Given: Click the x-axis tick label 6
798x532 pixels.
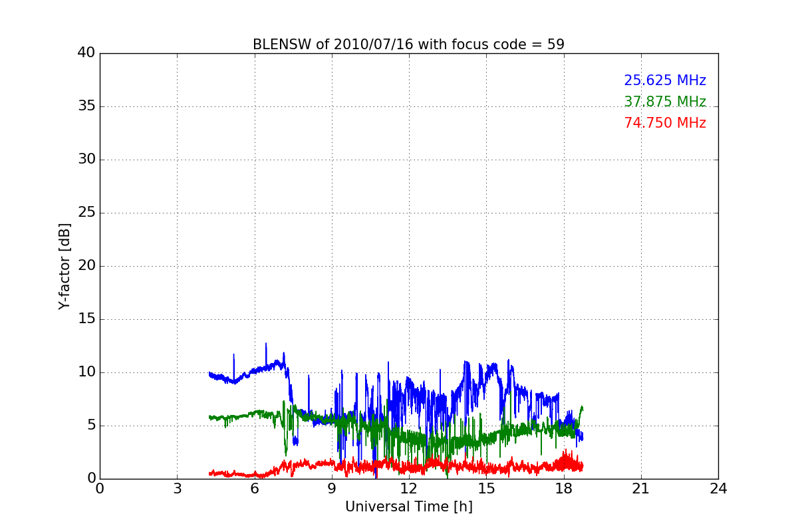Looking at the screenshot, I should click(x=254, y=489).
